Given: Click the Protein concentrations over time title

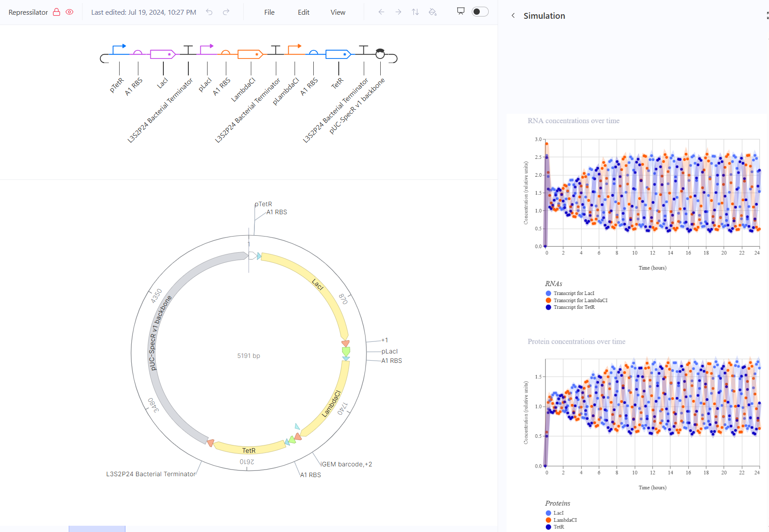Looking at the screenshot, I should (x=577, y=341).
